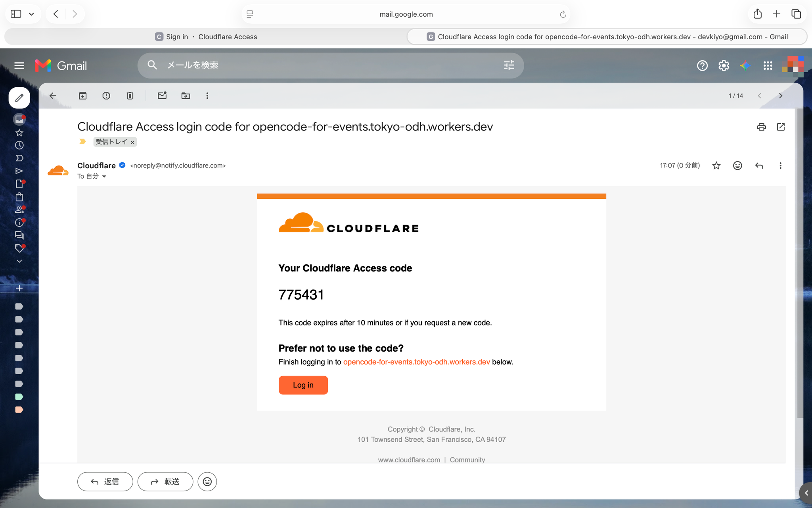Mark the message as unread

[x=162, y=96]
